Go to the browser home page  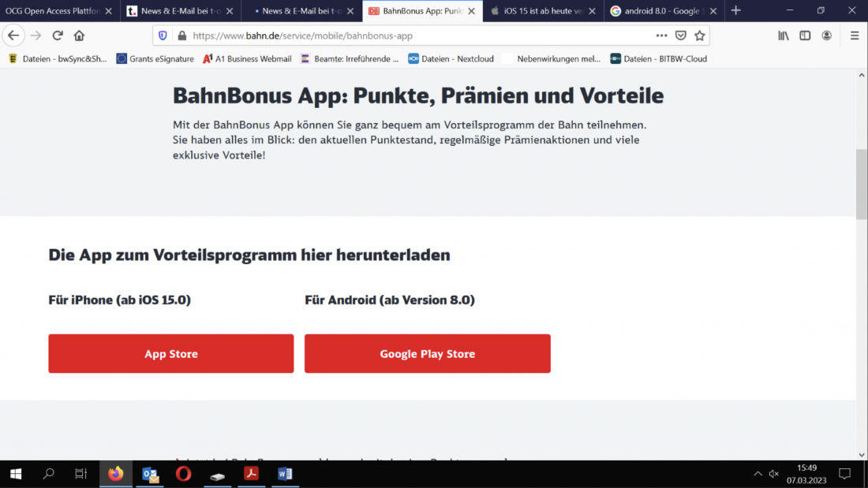tap(79, 35)
